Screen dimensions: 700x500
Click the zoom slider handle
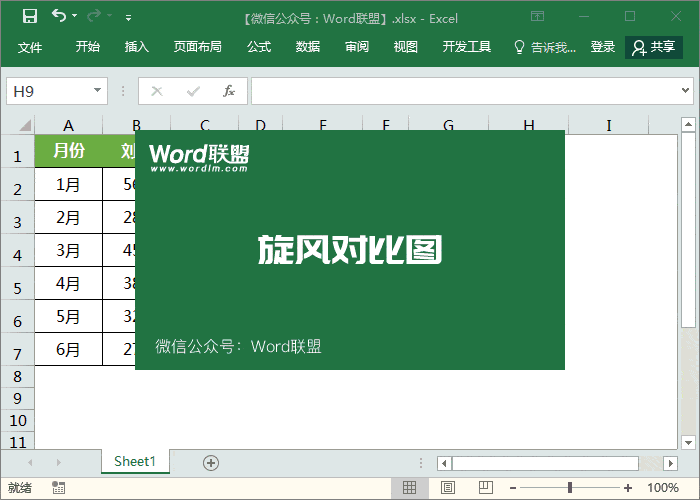(570, 488)
